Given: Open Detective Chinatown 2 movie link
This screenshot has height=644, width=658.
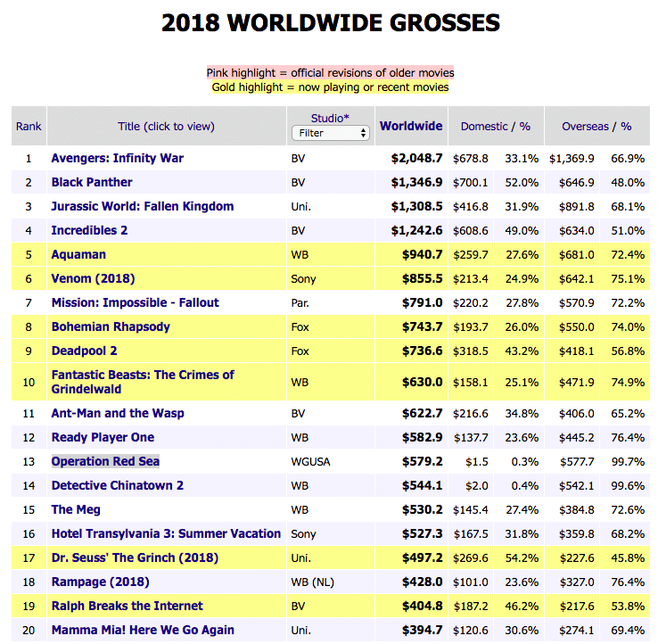Looking at the screenshot, I should tap(118, 485).
